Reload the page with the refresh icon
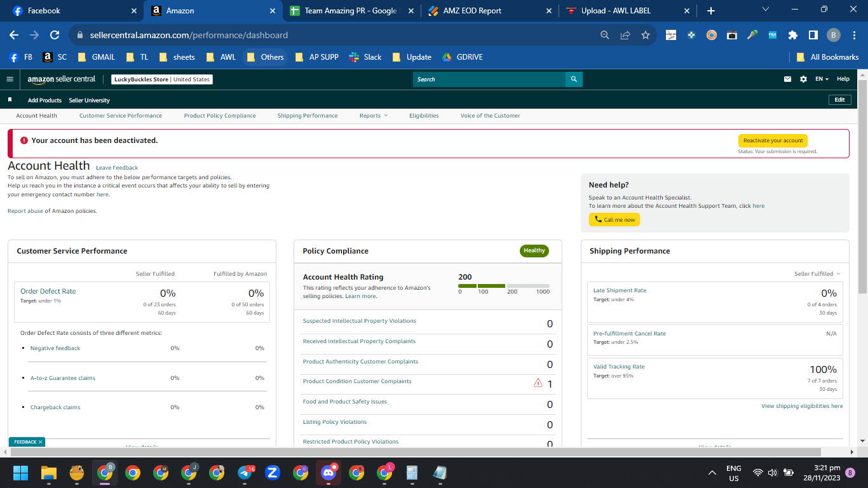The width and height of the screenshot is (868, 488). pyautogui.click(x=55, y=35)
